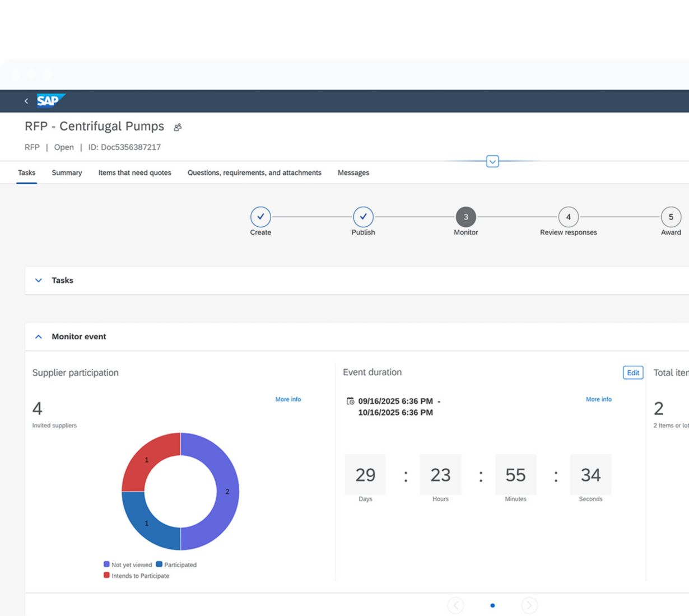Click the back arrow beside SAP logo

click(x=26, y=101)
